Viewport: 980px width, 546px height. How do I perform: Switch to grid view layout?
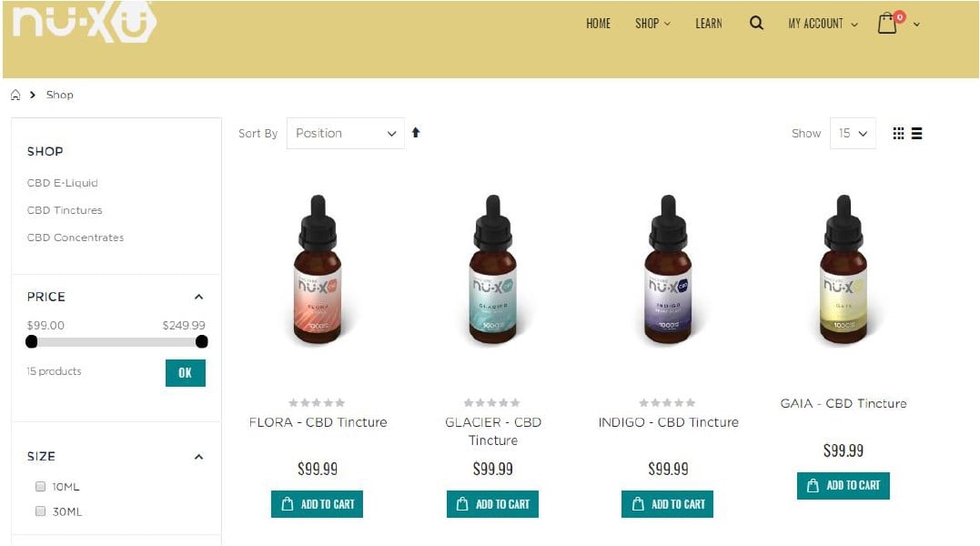[x=898, y=133]
